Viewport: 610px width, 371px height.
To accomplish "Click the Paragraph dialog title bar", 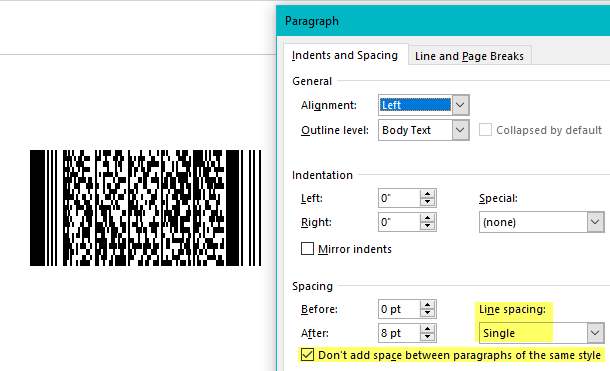I will click(x=443, y=21).
